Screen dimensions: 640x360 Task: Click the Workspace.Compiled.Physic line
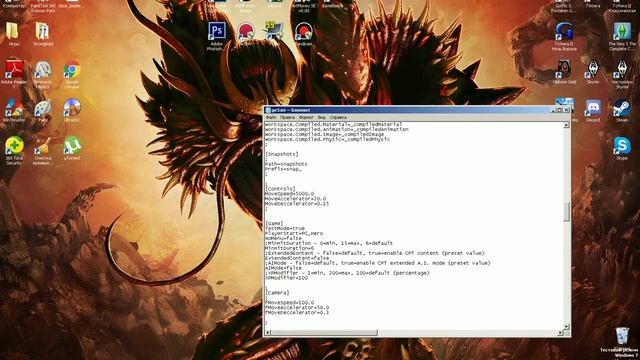click(327, 139)
